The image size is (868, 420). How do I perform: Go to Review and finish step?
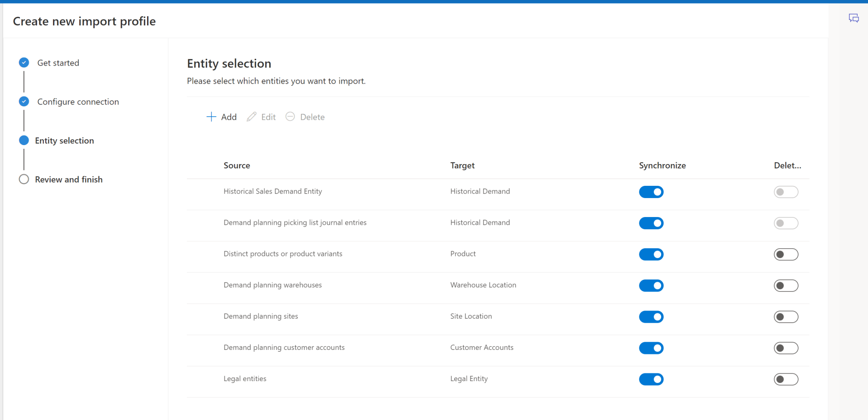69,179
